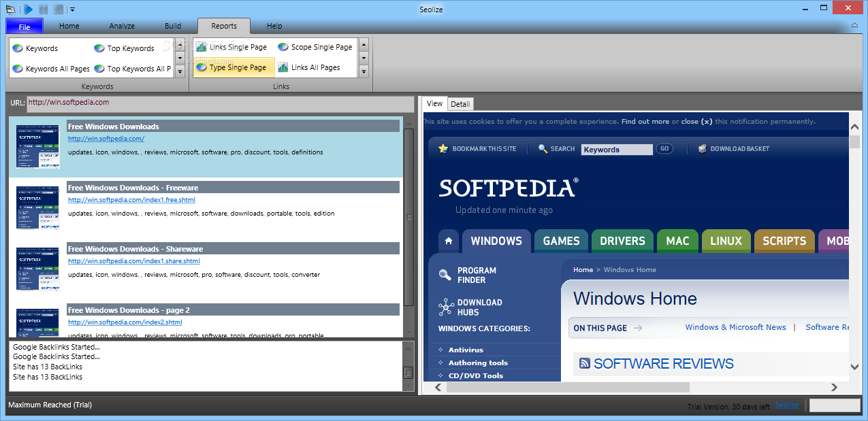Open the DRIVERS section tab
The height and width of the screenshot is (421, 868).
pos(622,241)
